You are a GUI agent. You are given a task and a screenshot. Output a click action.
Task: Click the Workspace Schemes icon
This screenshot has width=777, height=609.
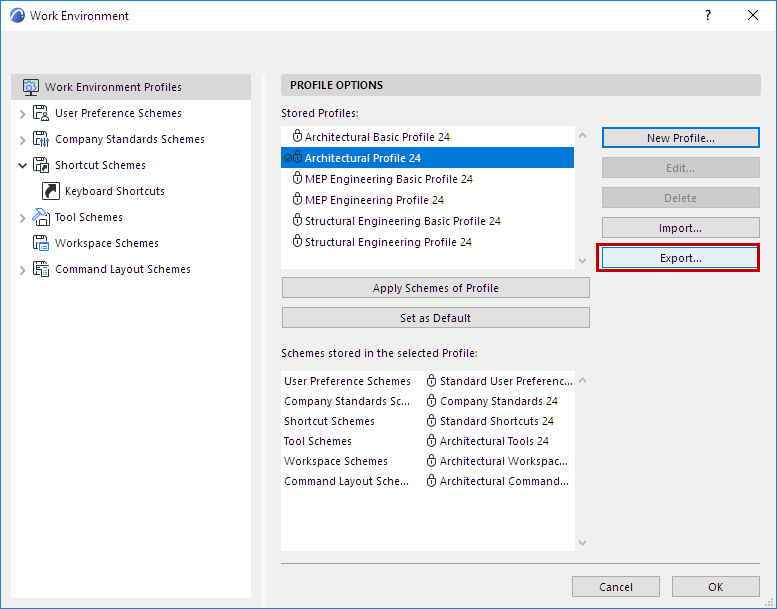(x=41, y=243)
